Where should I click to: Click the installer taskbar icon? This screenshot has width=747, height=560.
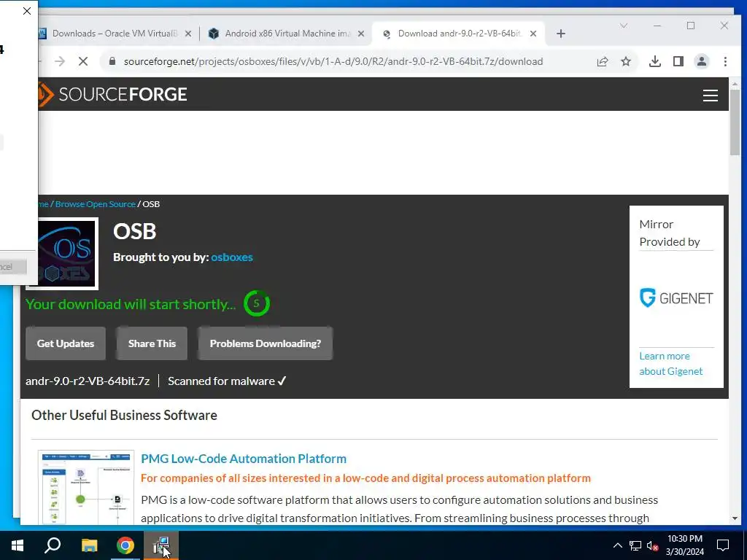161,545
